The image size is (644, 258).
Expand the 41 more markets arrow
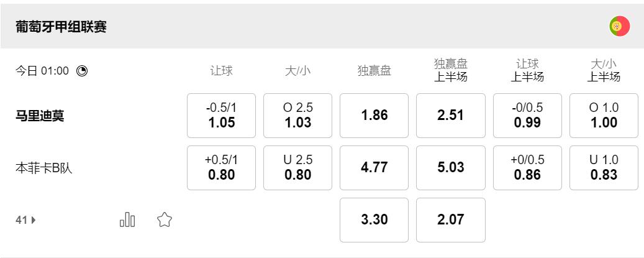pos(26,219)
